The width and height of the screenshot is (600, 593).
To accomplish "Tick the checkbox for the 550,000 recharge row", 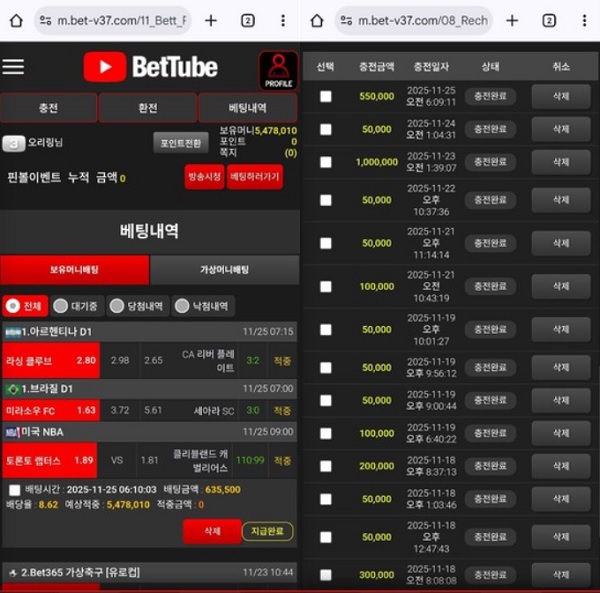I will tap(325, 96).
